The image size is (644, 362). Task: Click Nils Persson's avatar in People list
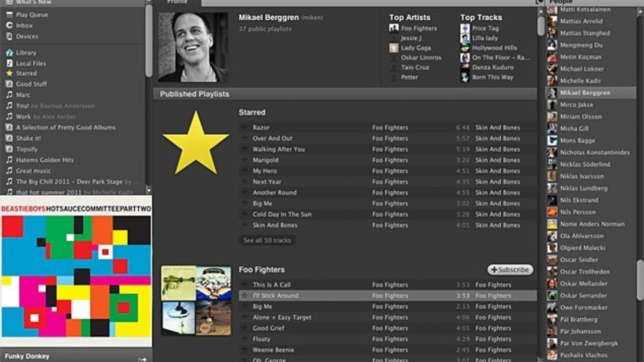tap(552, 212)
